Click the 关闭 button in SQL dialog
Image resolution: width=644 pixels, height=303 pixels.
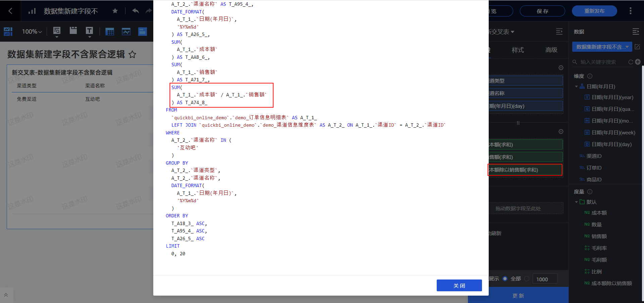(459, 286)
